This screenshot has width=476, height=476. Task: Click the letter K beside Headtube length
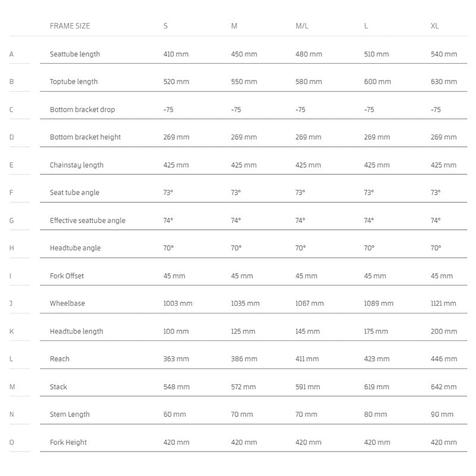[x=11, y=331]
